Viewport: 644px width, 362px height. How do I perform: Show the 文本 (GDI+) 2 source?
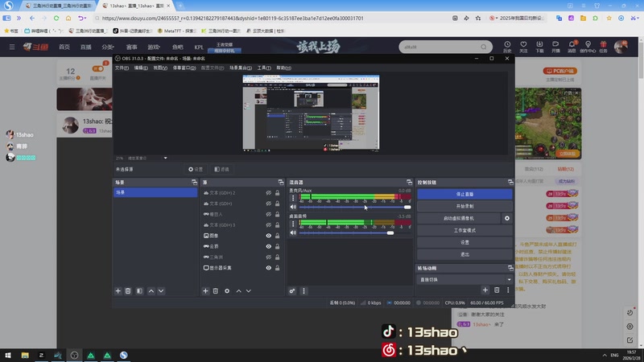tap(269, 193)
